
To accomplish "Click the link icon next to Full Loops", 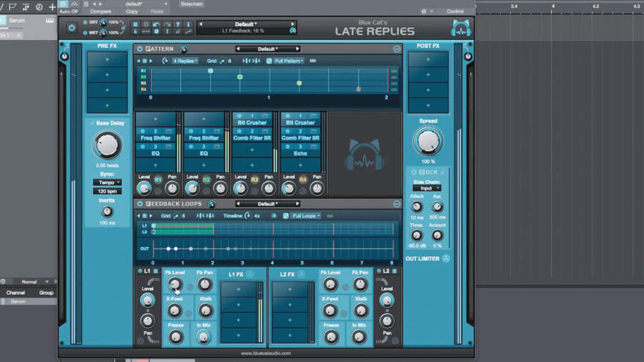I will (330, 216).
